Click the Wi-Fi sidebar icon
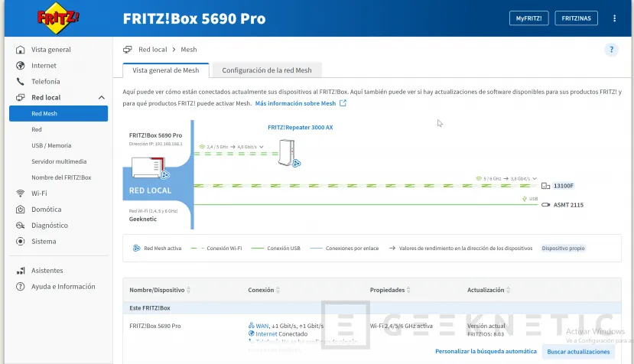 pos(21,193)
